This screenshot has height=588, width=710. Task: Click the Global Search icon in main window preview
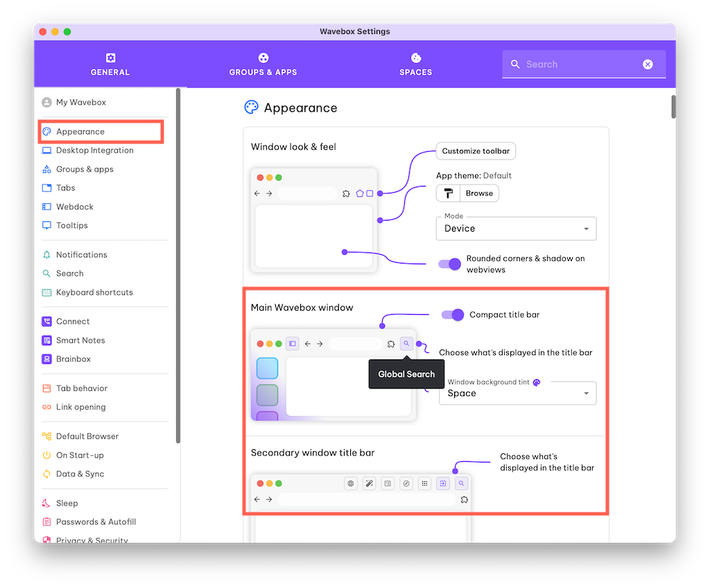tap(406, 344)
